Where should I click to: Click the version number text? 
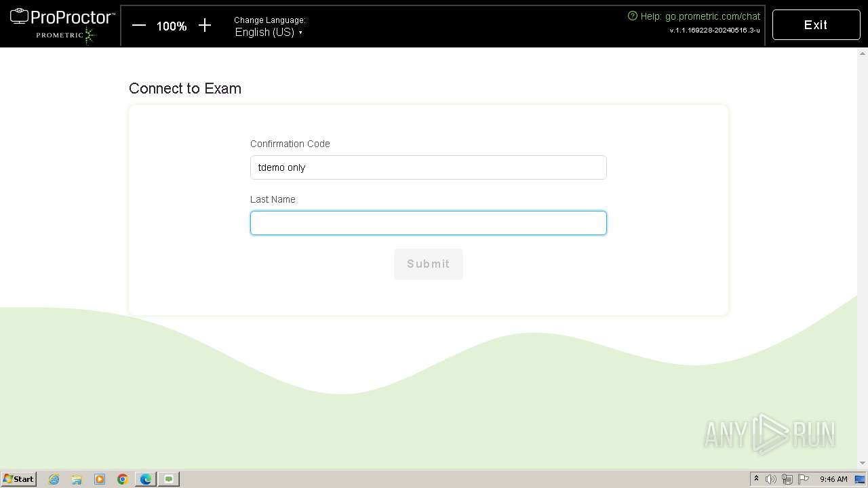[x=715, y=30]
